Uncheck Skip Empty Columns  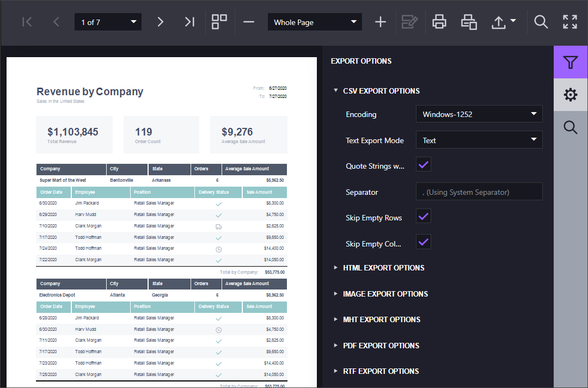point(424,242)
